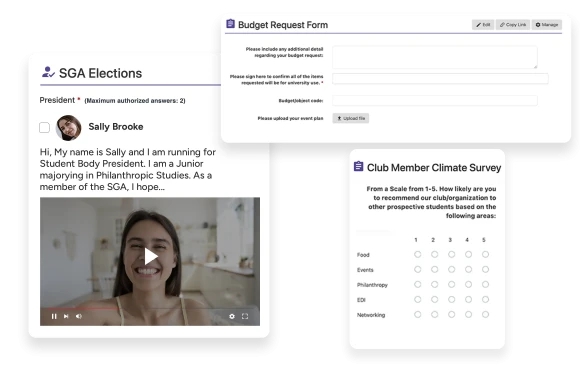580x380 pixels.
Task: Click Sally Brooke's profile photo
Action: click(x=68, y=128)
